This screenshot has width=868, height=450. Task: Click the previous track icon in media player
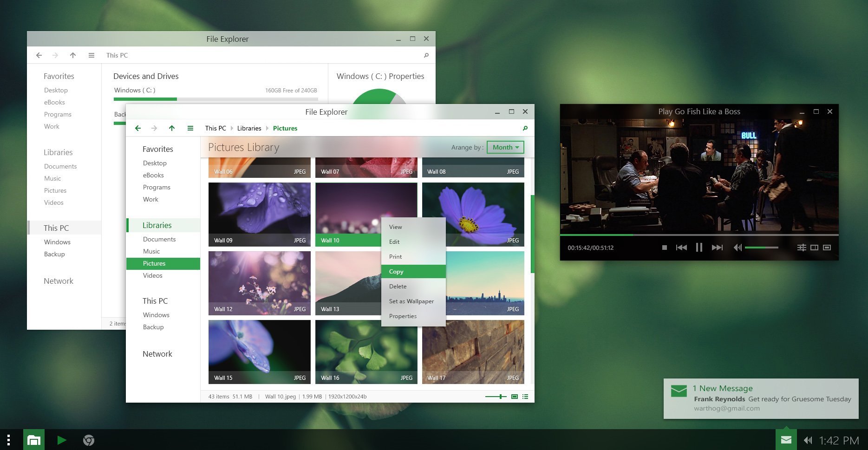point(681,248)
